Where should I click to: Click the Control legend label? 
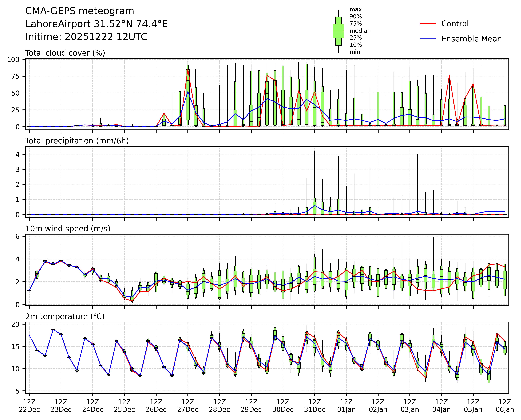click(x=455, y=24)
